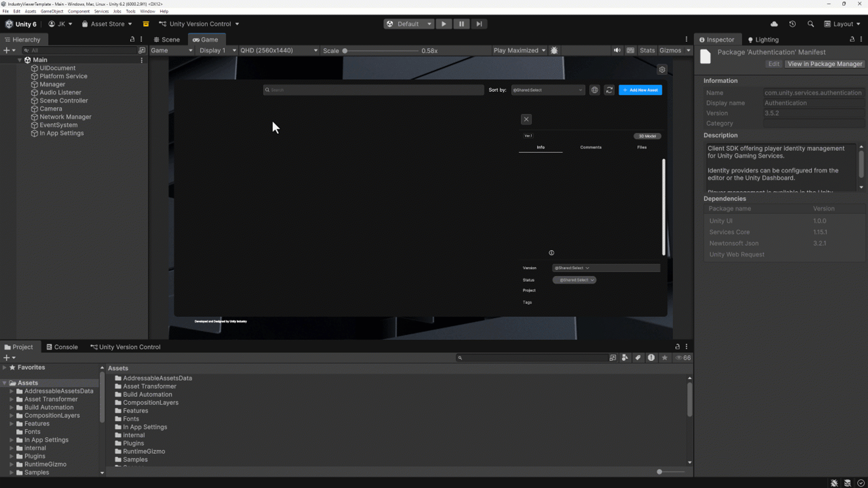Viewport: 868px width, 488px height.
Task: Open the Play Maximized dropdown
Action: pyautogui.click(x=519, y=50)
